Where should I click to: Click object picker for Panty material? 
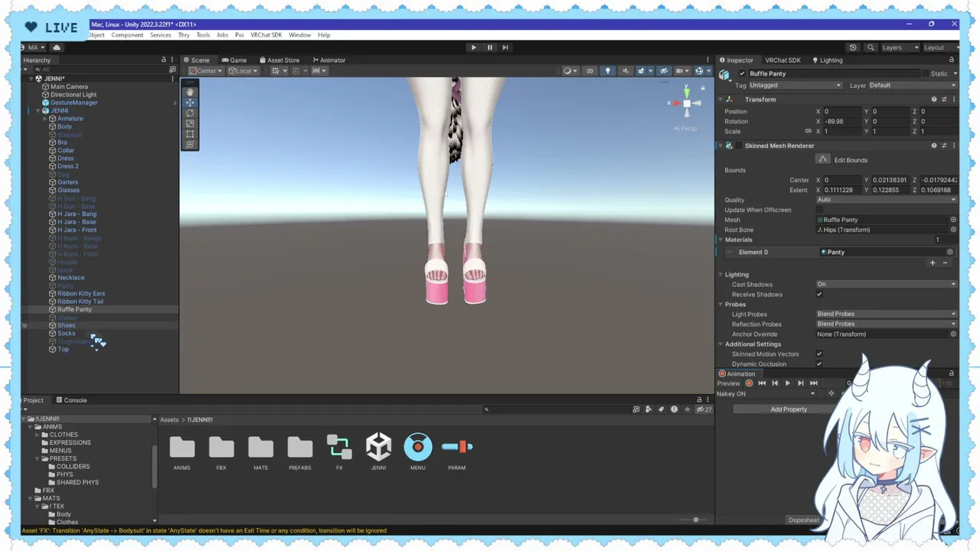pyautogui.click(x=950, y=252)
